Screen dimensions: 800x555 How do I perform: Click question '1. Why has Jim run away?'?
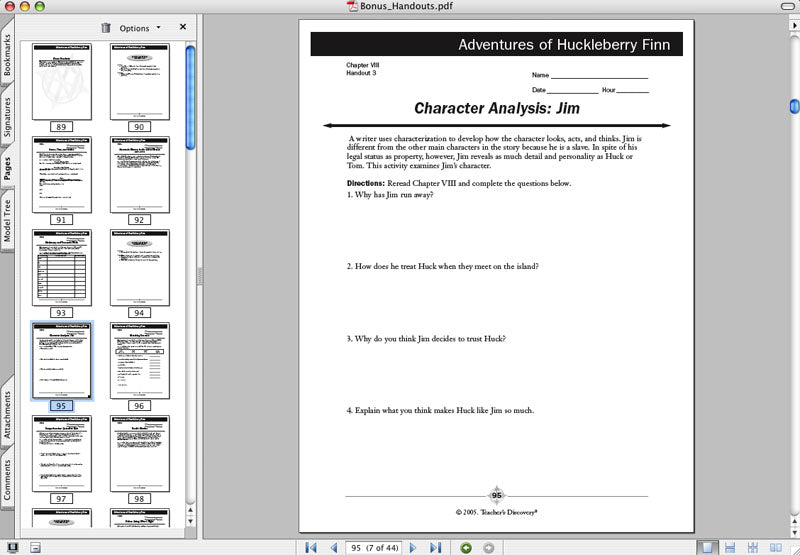[390, 195]
